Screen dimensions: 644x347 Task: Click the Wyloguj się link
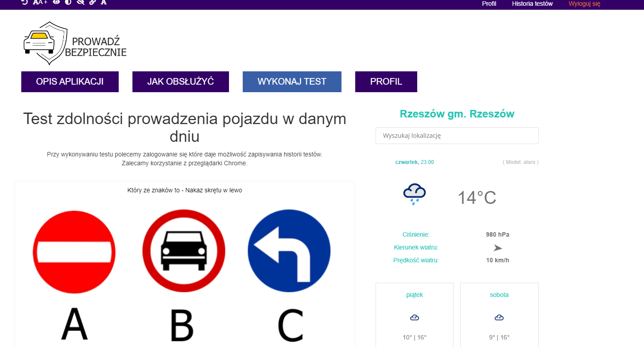click(x=584, y=4)
